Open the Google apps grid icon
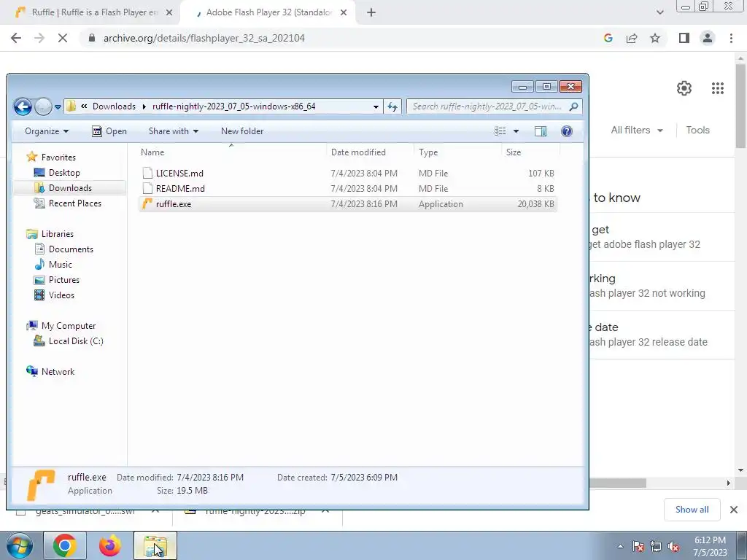 click(718, 88)
